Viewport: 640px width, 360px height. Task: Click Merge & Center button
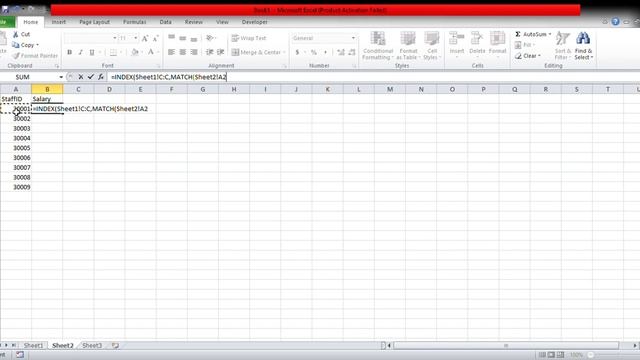pyautogui.click(x=256, y=52)
